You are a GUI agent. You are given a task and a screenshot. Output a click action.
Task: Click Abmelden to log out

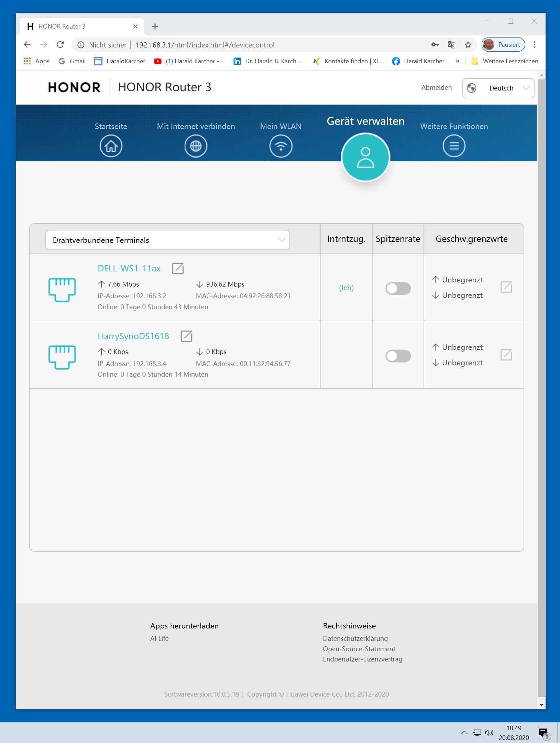coord(437,88)
